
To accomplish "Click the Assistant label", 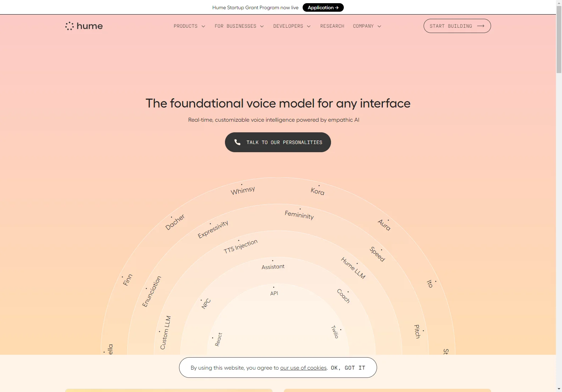I will tap(273, 267).
